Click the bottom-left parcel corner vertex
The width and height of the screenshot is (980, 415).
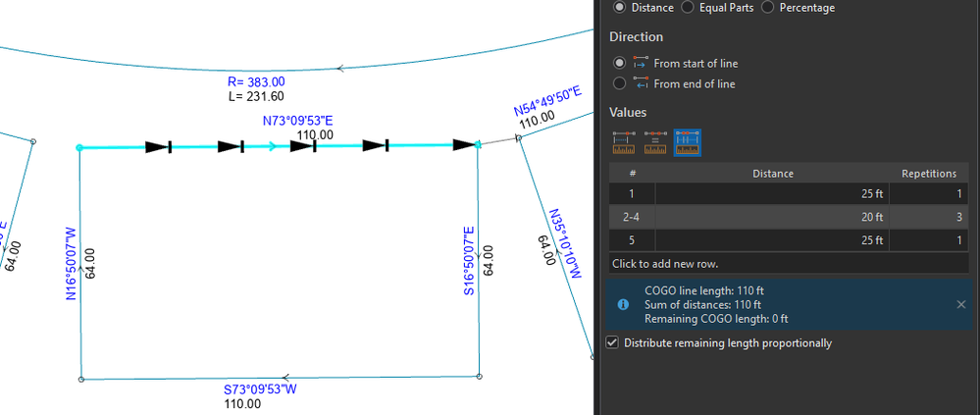click(80, 380)
